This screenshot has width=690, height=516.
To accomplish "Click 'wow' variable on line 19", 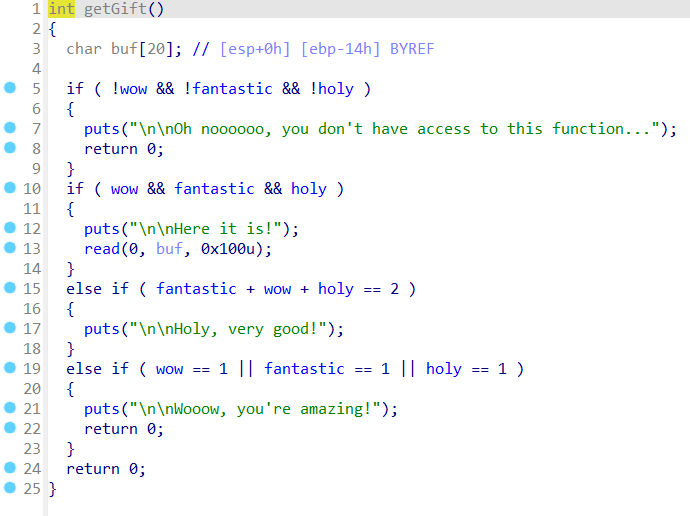I will (x=169, y=369).
